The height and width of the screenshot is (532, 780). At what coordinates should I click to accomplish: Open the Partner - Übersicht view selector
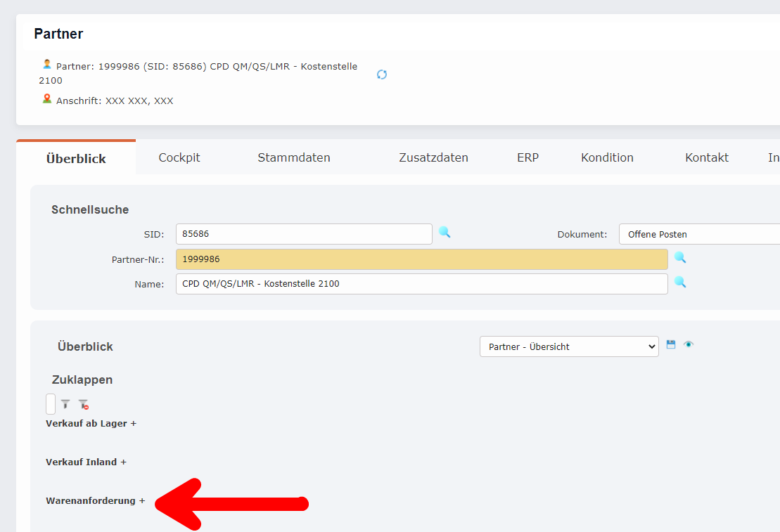click(x=568, y=346)
